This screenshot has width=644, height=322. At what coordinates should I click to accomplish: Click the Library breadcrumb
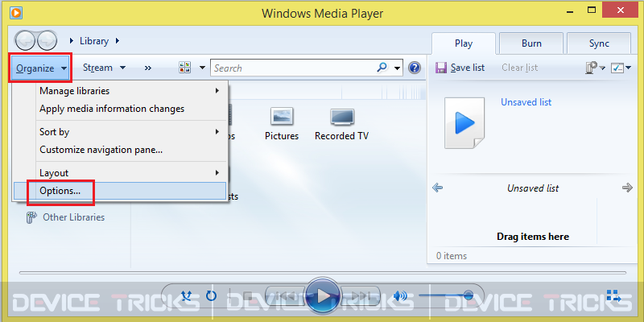coord(94,41)
